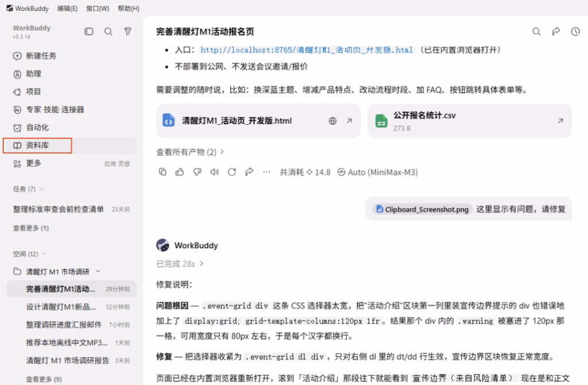This screenshot has height=385, width=588.
Task: Open 专家·技能·连接器 section
Action: [x=49, y=110]
